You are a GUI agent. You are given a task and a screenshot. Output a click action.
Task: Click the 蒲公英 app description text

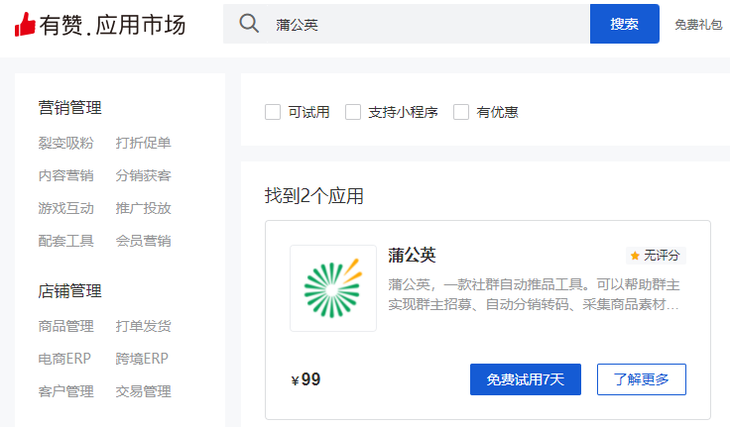(534, 294)
